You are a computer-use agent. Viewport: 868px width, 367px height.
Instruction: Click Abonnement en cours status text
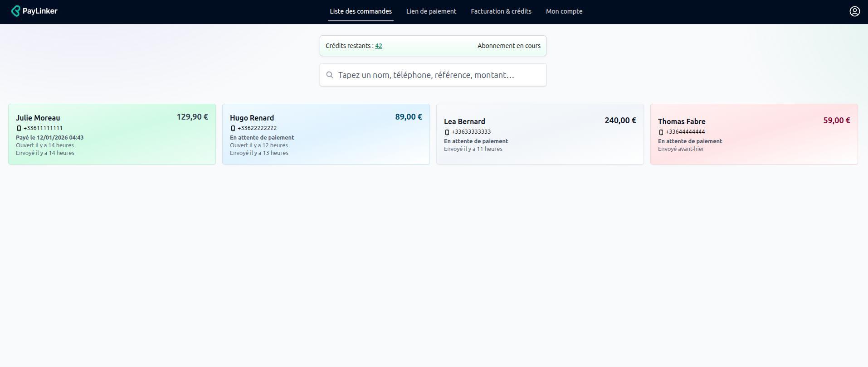(508, 46)
